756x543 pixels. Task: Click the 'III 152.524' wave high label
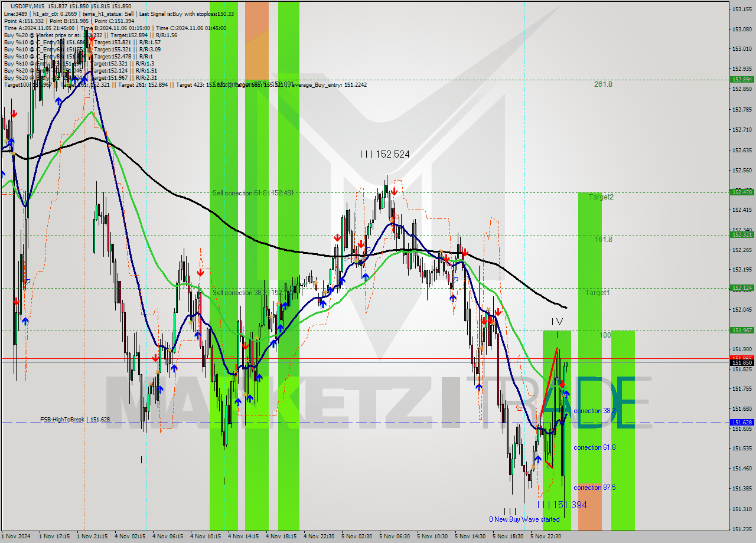(385, 154)
